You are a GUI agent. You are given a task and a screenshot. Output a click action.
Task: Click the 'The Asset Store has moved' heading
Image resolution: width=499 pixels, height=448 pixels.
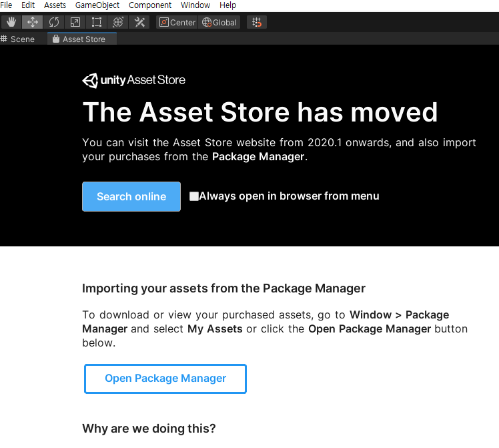(x=260, y=112)
